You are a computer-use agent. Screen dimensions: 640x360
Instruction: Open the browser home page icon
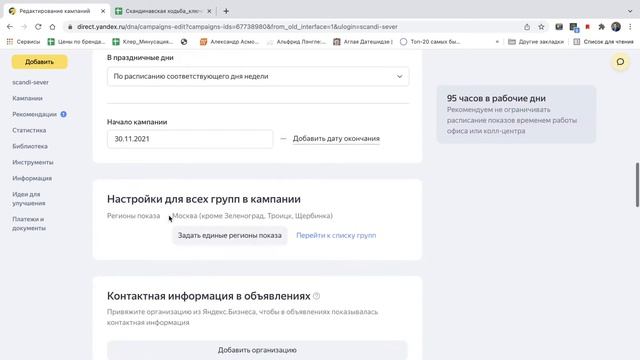click(x=52, y=27)
